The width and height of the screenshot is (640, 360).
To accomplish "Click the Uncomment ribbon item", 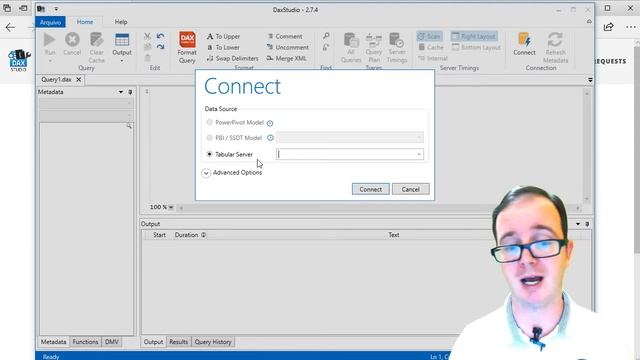I will coord(288,47).
